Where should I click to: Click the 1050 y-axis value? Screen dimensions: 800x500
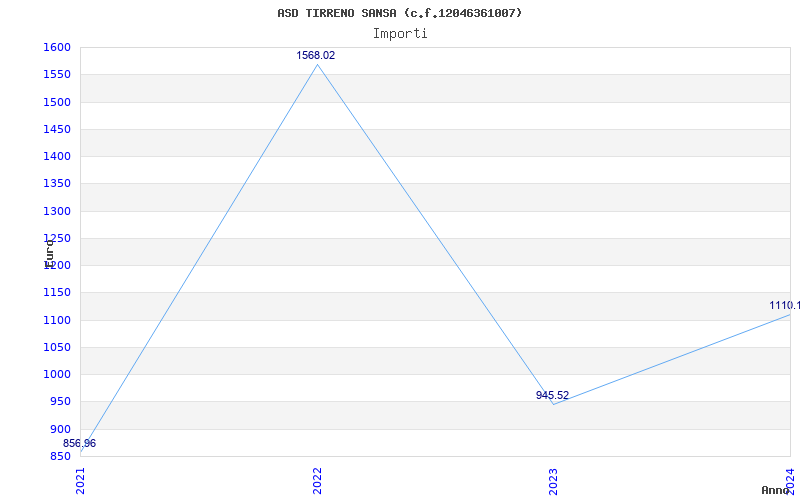pos(57,347)
